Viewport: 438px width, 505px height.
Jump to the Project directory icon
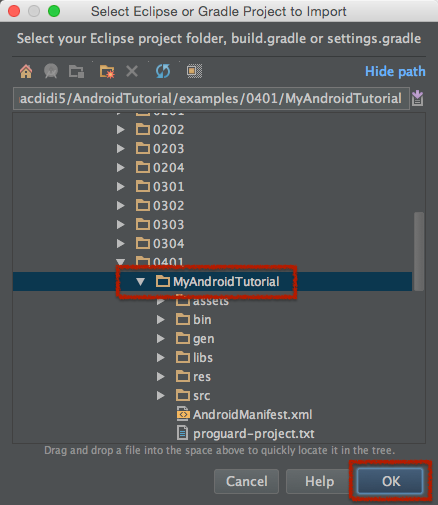point(51,71)
